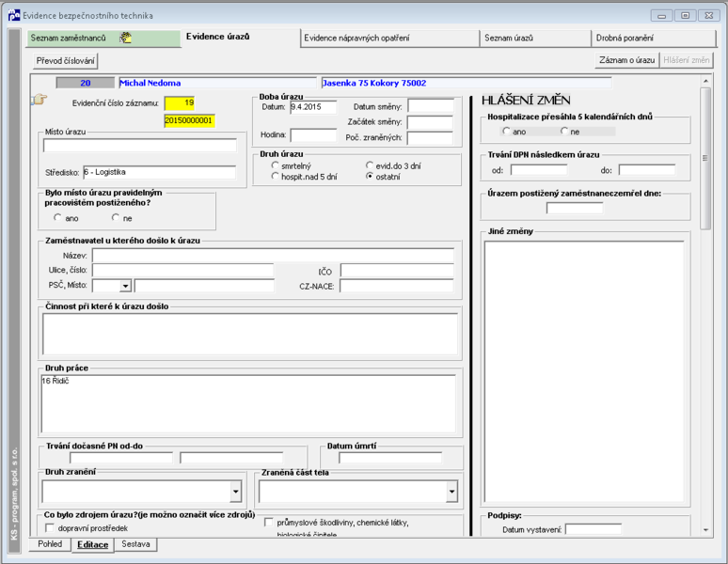Click the Hlášení změn button
The width and height of the screenshot is (728, 564).
687,60
